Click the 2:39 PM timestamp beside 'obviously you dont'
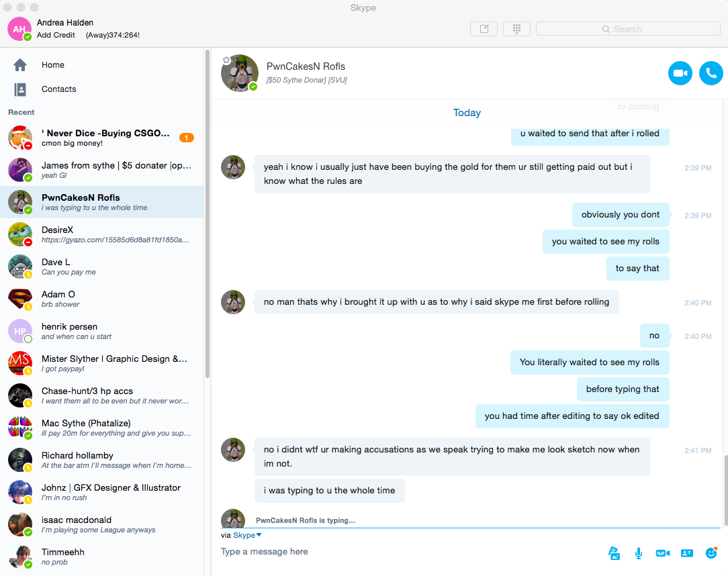 point(698,215)
